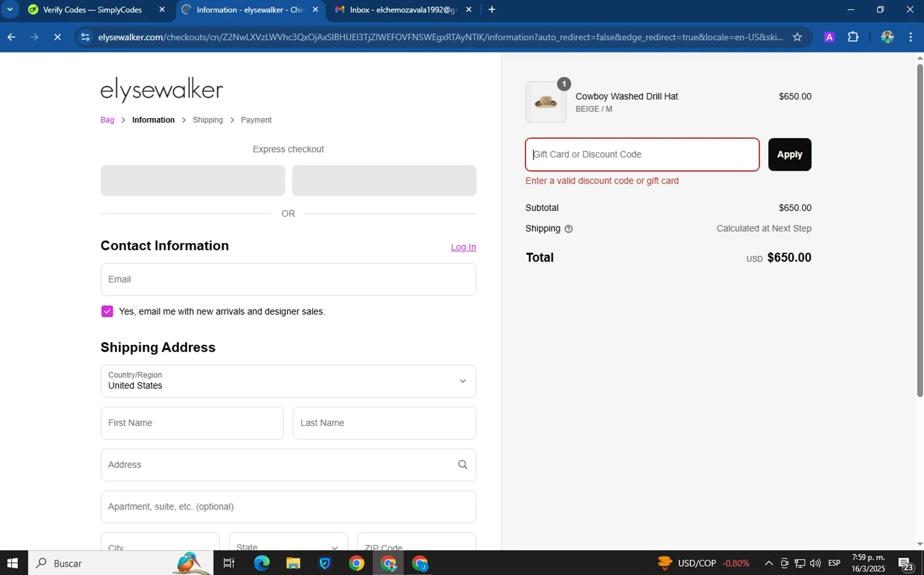Click the volume speaker tray icon
The width and height of the screenshot is (924, 575).
pos(815,563)
